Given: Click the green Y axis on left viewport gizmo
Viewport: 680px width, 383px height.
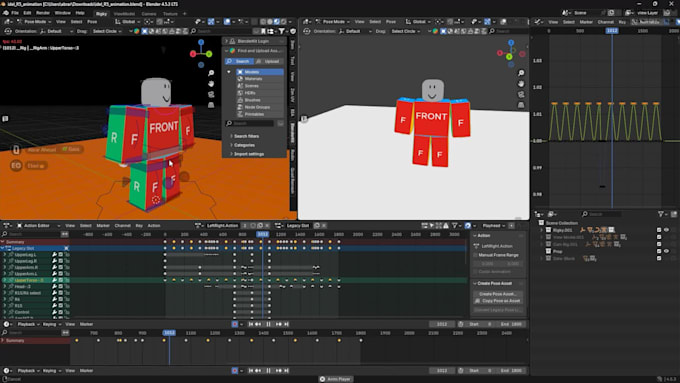Looking at the screenshot, I should (x=209, y=54).
